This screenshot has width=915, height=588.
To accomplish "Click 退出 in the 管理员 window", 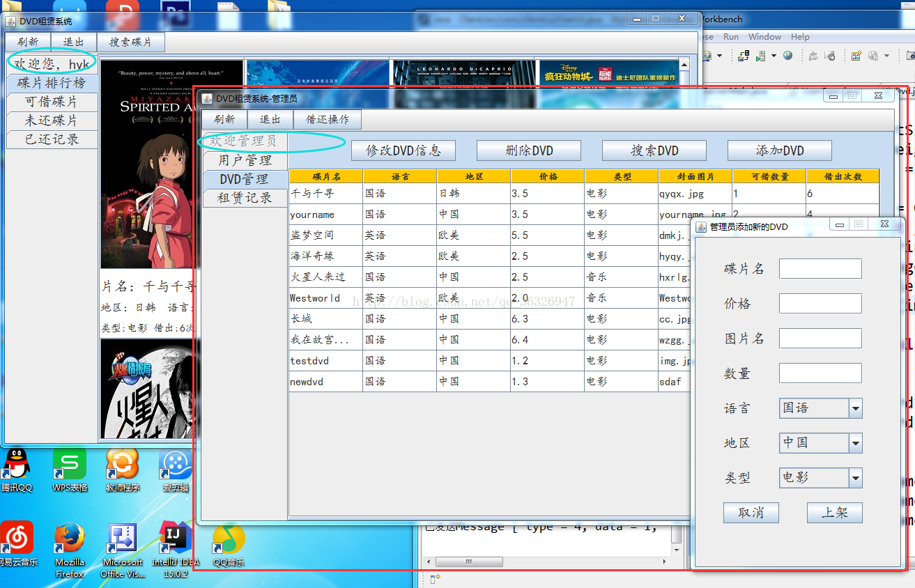I will pos(270,119).
